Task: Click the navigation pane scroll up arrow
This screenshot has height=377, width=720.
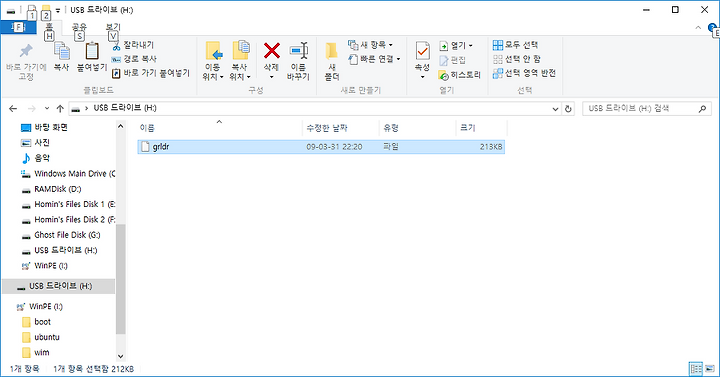Action: (x=120, y=126)
